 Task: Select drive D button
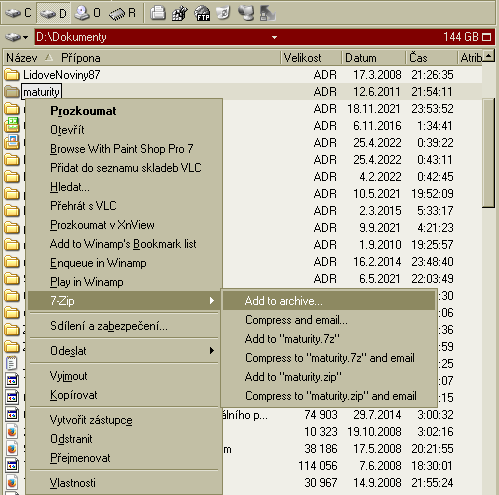tap(53, 13)
